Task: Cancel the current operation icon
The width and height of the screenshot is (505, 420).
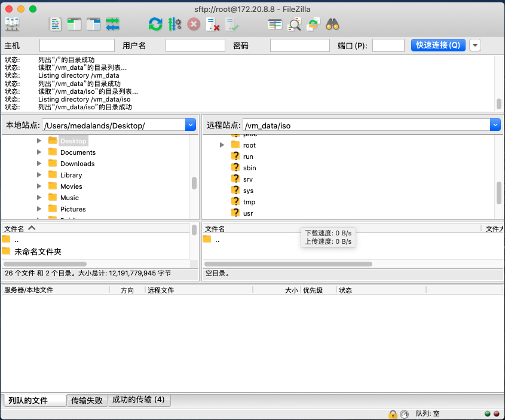Action: click(x=194, y=24)
